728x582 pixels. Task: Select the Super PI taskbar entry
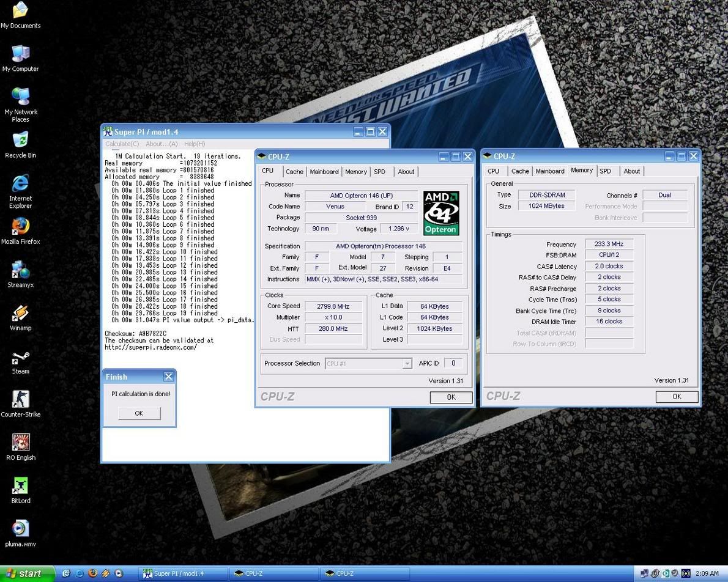click(177, 573)
